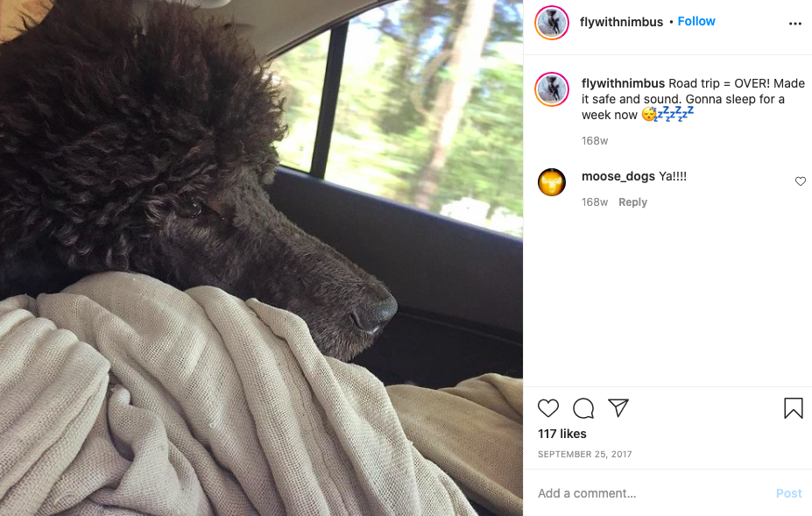Click flywithnimbus avatar beside the caption
Screen dimensions: 812x516
click(552, 89)
